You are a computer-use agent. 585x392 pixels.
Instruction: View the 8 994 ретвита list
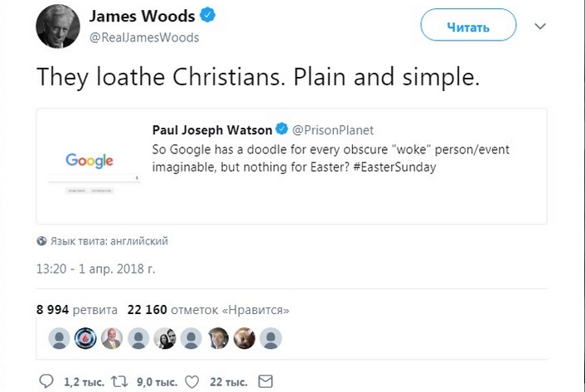(77, 310)
